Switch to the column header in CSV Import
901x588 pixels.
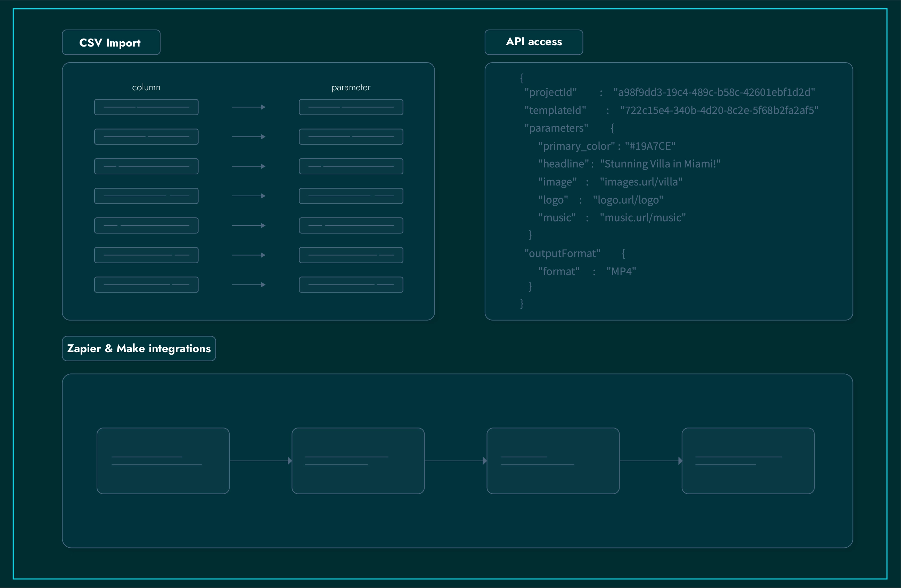(146, 87)
